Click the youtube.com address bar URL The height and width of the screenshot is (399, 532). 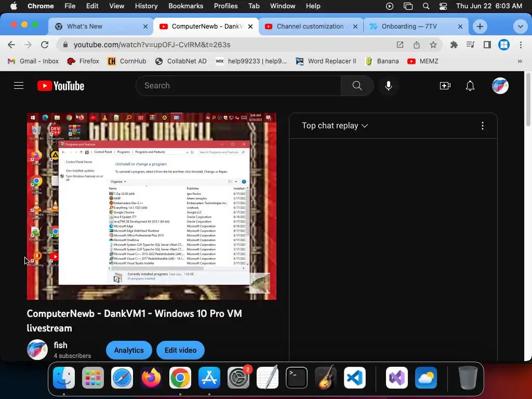[152, 45]
